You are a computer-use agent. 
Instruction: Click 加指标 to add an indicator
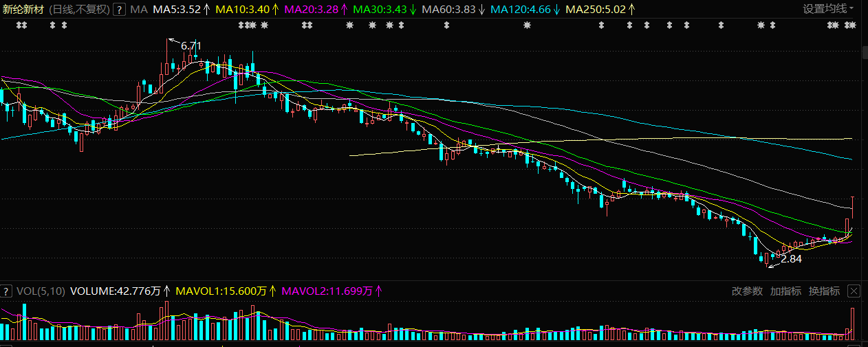coord(786,291)
